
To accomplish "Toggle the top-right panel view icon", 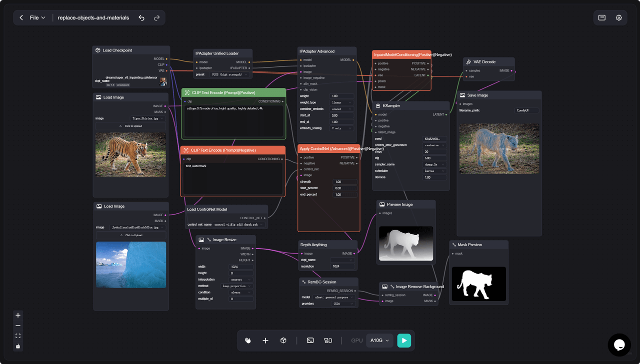I will [602, 18].
